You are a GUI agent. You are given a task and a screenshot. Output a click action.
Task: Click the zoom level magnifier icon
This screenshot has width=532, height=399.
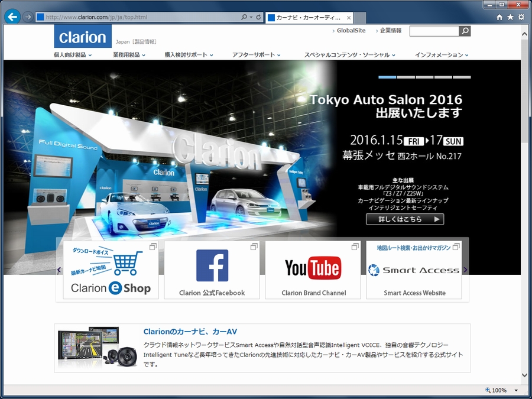click(488, 390)
